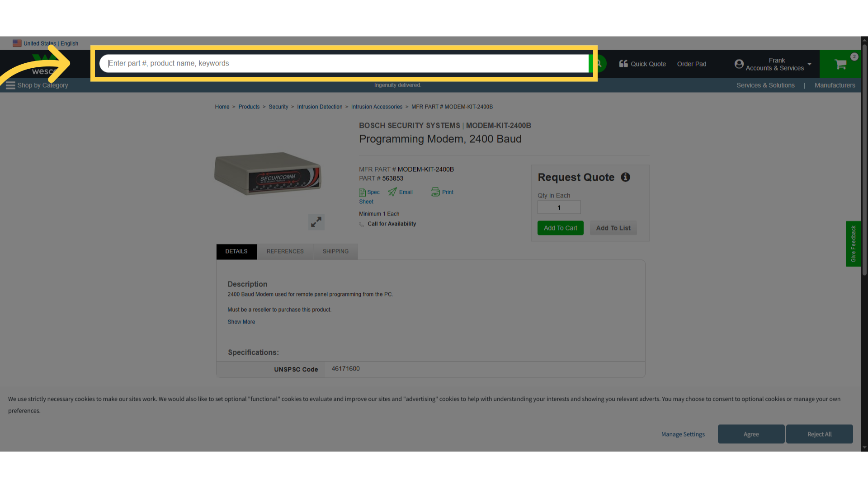Go to Intrusion Accessories breadcrumb
This screenshot has height=488, width=868.
(377, 107)
